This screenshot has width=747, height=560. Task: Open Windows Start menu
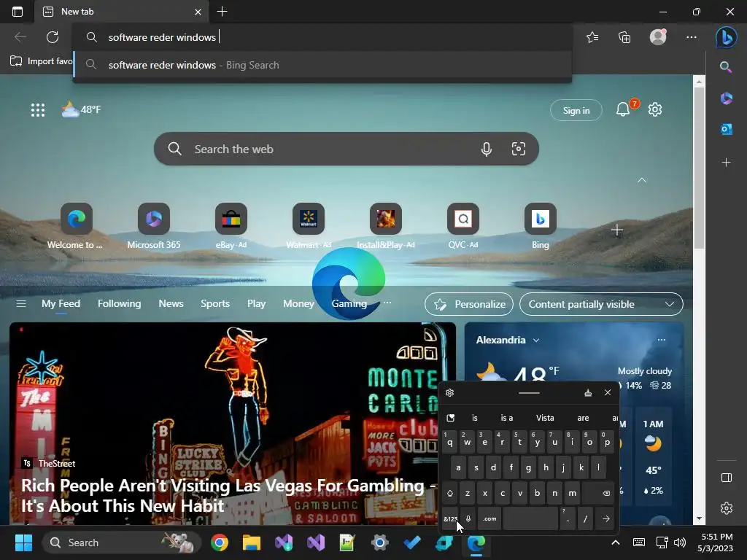click(x=23, y=542)
